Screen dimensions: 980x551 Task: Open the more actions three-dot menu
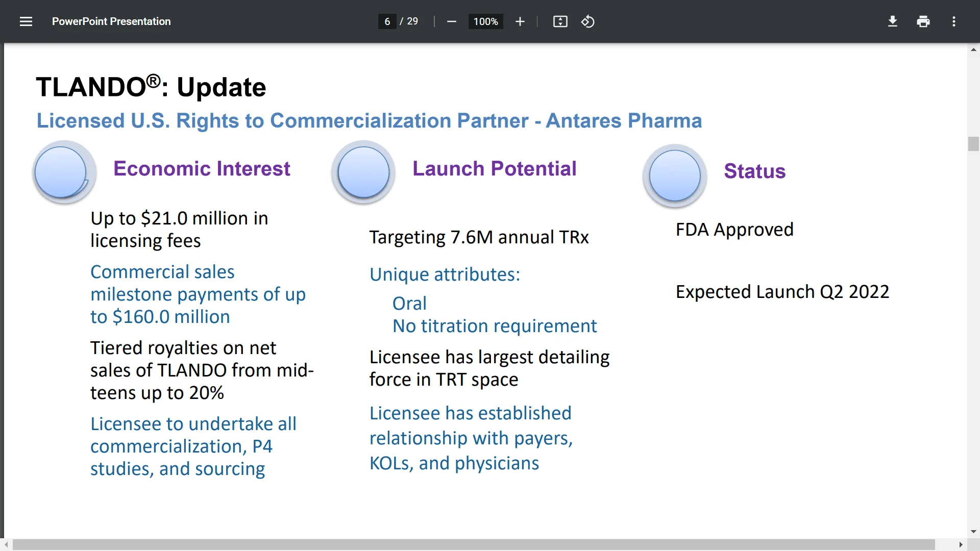[x=954, y=21]
